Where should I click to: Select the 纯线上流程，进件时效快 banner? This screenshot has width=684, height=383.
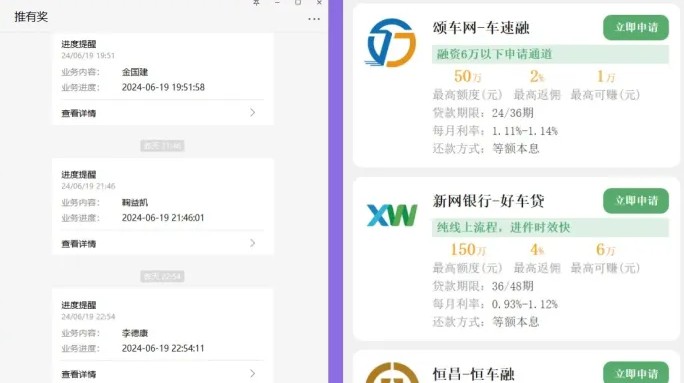(550, 227)
